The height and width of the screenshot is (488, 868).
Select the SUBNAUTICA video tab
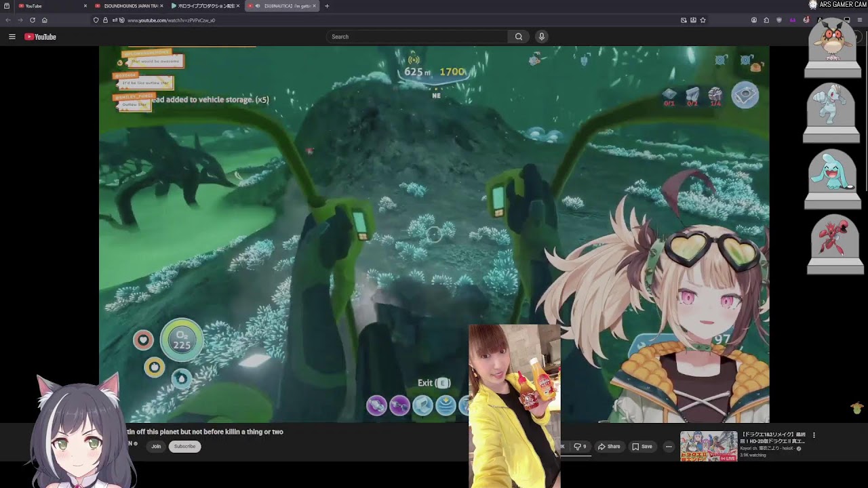pyautogui.click(x=282, y=6)
